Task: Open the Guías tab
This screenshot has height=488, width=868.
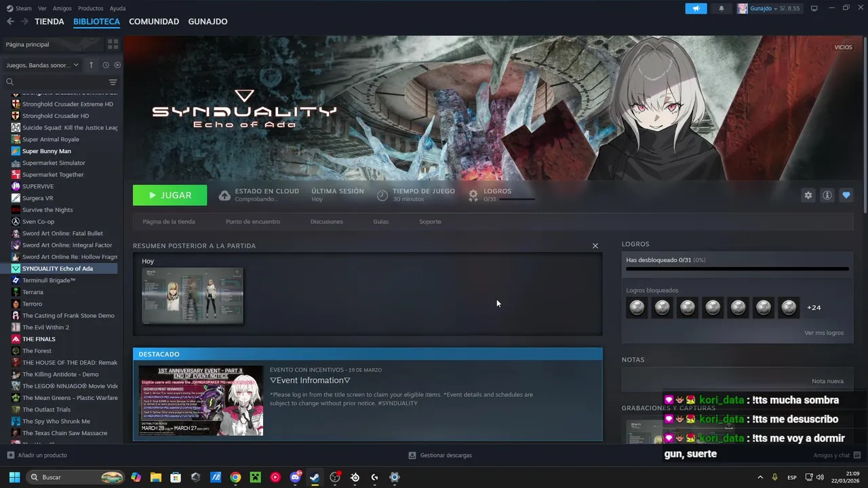Action: coord(380,222)
